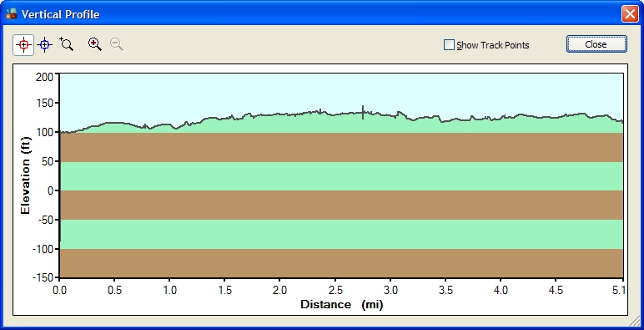Enable the Show Track Points checkbox
The height and width of the screenshot is (330, 644).
(449, 45)
